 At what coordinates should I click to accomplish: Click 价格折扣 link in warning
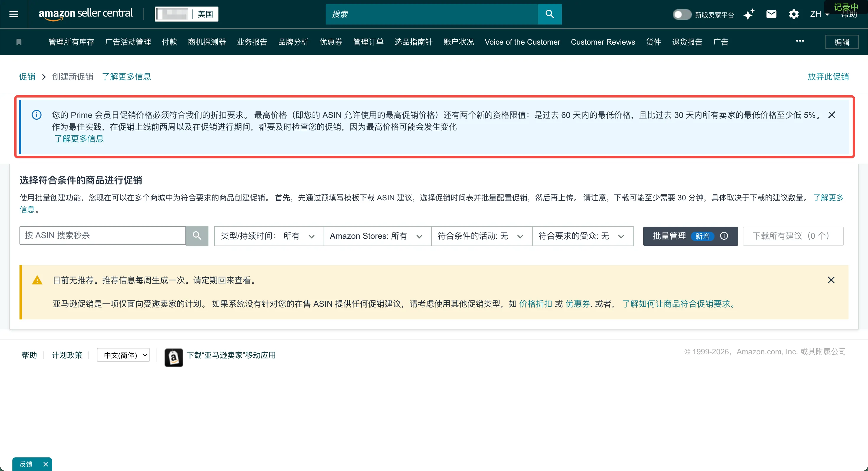536,304
